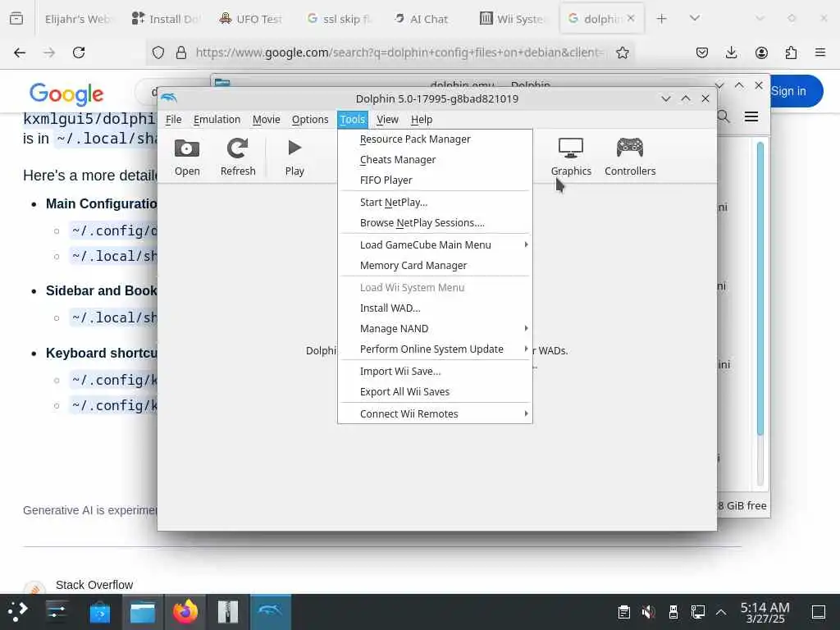The height and width of the screenshot is (630, 840).
Task: Switch to the Install Dolphin tab
Action: (165, 19)
